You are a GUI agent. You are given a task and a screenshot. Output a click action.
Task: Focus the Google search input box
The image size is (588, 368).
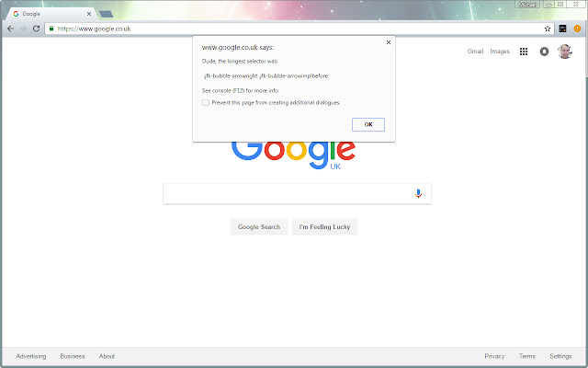297,194
